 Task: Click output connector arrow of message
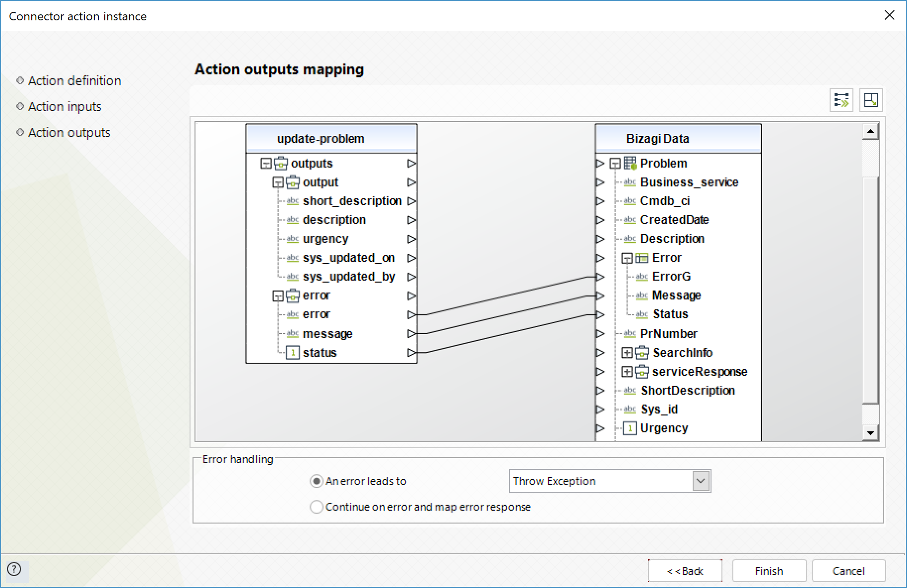(x=411, y=334)
